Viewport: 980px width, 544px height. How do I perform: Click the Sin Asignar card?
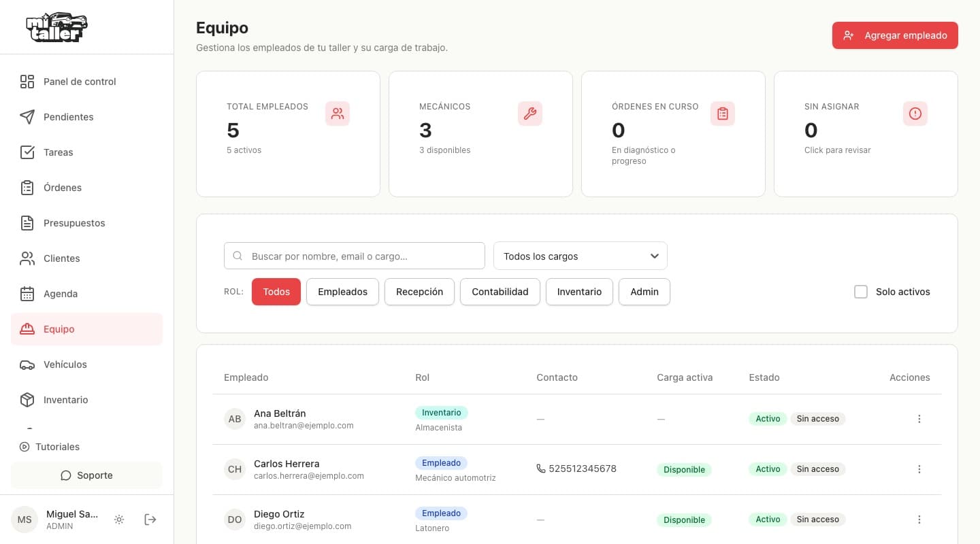point(866,134)
